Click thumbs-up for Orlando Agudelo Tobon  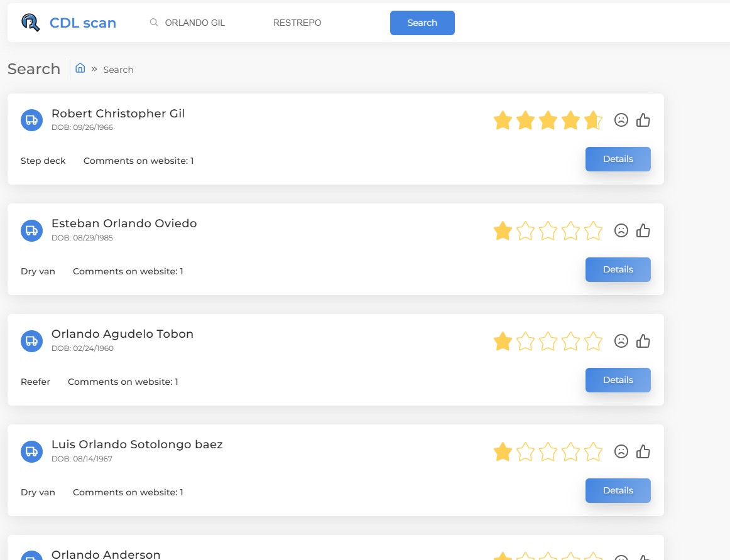pyautogui.click(x=643, y=341)
